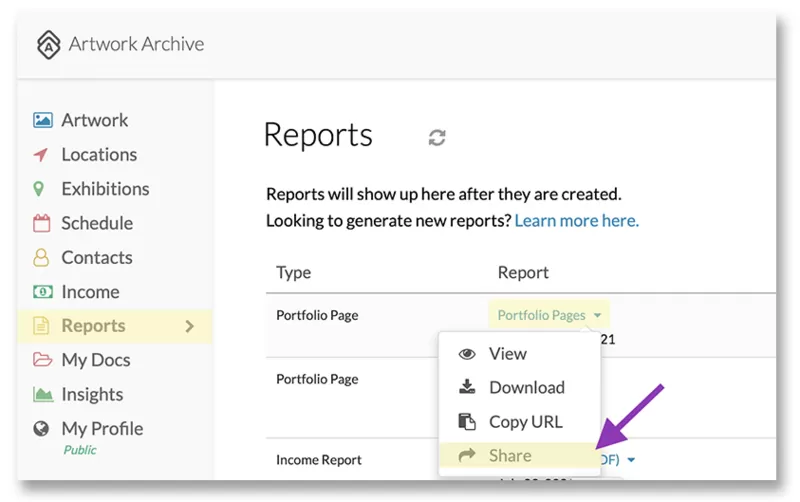The height and width of the screenshot is (502, 800).
Task: Click the My Profile globe icon
Action: (41, 429)
